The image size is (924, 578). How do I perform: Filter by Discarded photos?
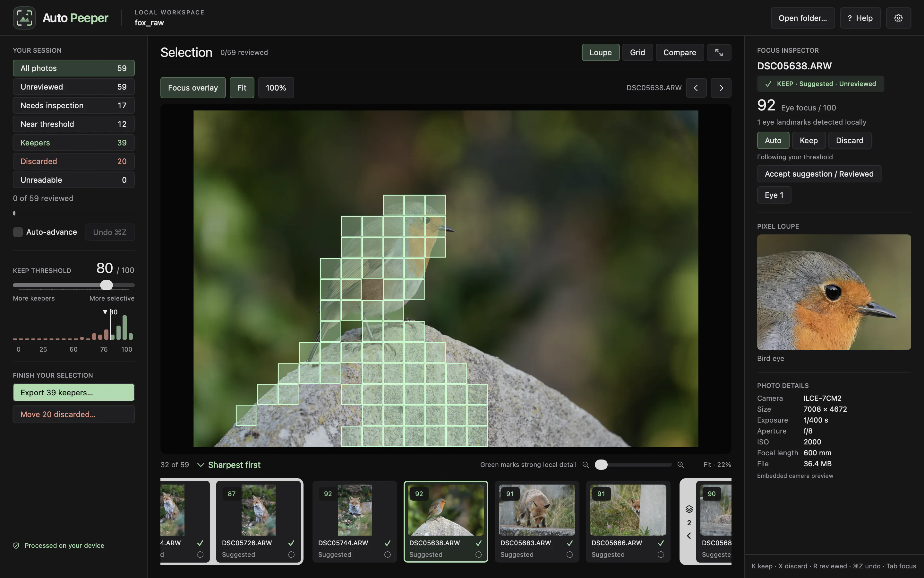tap(74, 161)
